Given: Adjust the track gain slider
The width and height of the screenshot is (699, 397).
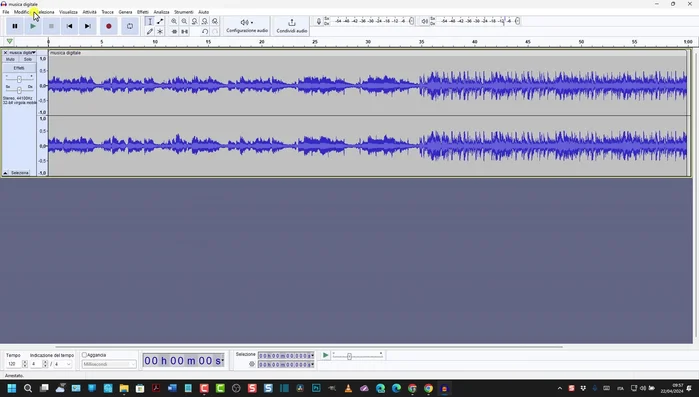Looking at the screenshot, I should (x=19, y=79).
